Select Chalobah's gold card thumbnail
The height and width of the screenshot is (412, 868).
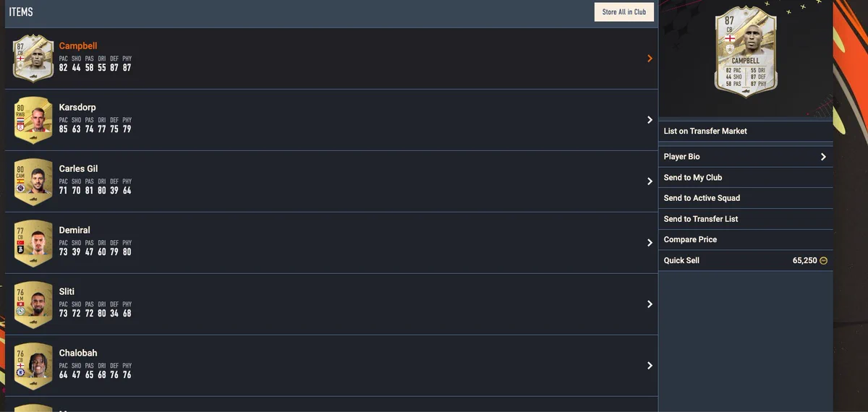pyautogui.click(x=33, y=366)
